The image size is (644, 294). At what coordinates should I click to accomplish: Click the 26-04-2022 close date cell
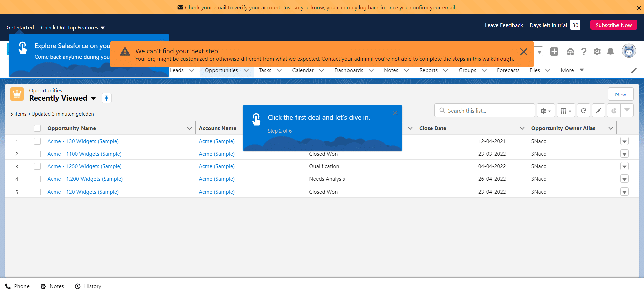492,179
